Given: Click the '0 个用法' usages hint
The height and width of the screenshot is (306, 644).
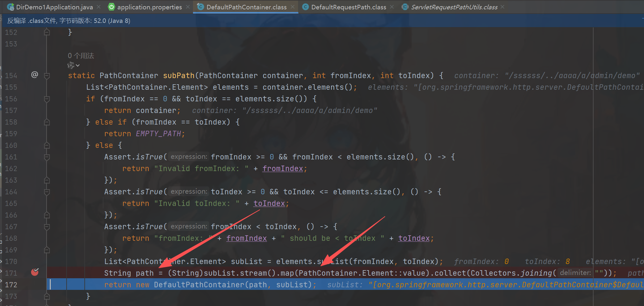Looking at the screenshot, I should point(81,56).
